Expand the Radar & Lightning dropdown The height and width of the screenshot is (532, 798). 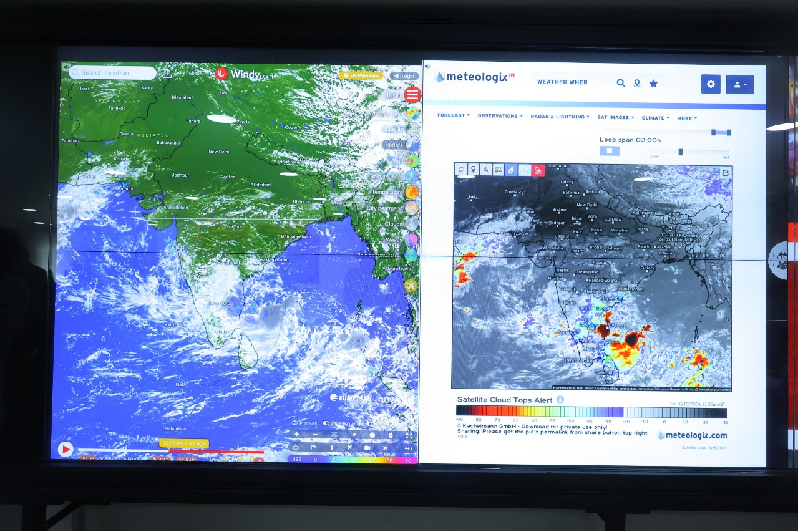pos(560,117)
